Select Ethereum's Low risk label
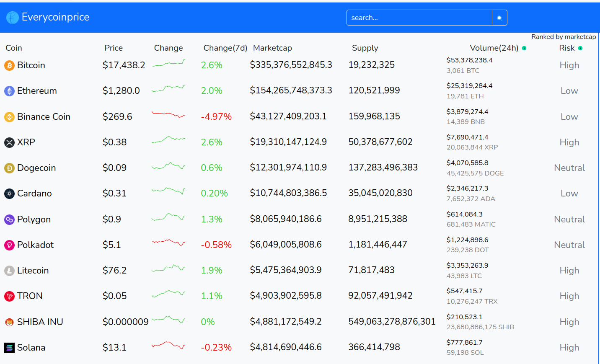The width and height of the screenshot is (600, 364). point(569,91)
